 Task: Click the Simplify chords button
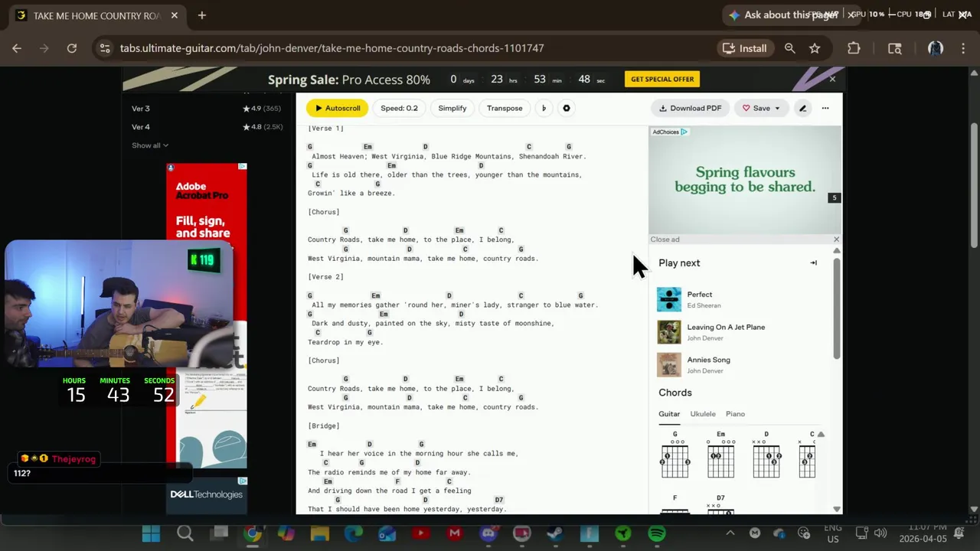click(452, 108)
